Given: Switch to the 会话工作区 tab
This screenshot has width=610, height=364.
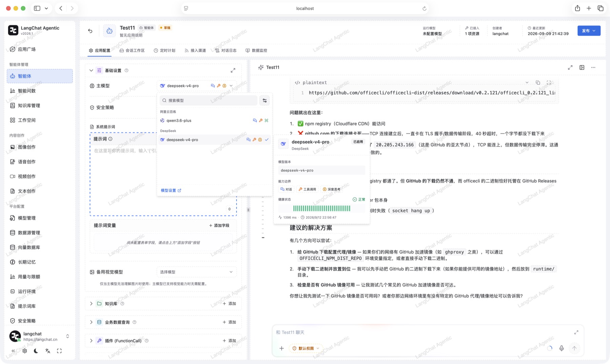Looking at the screenshot, I should click(132, 50).
